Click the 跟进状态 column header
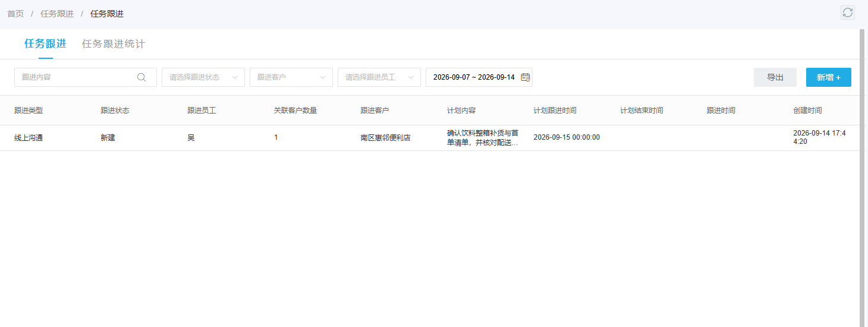This screenshot has width=868, height=327. [115, 111]
